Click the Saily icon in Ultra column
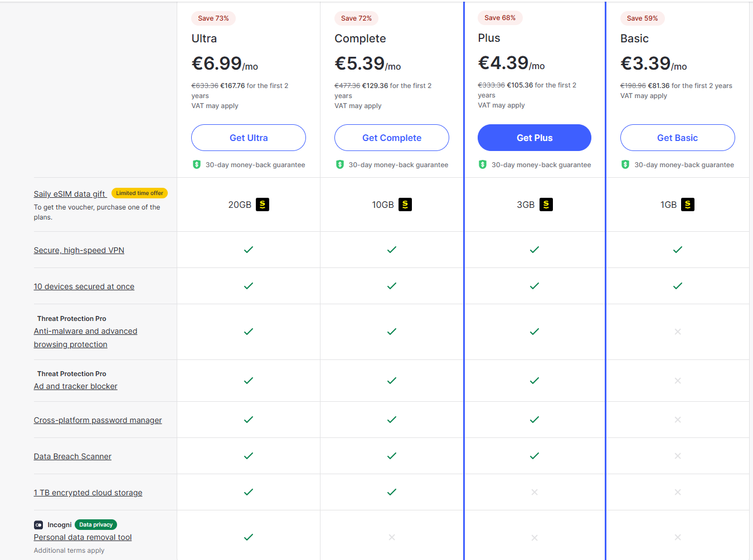The height and width of the screenshot is (560, 753). [263, 204]
